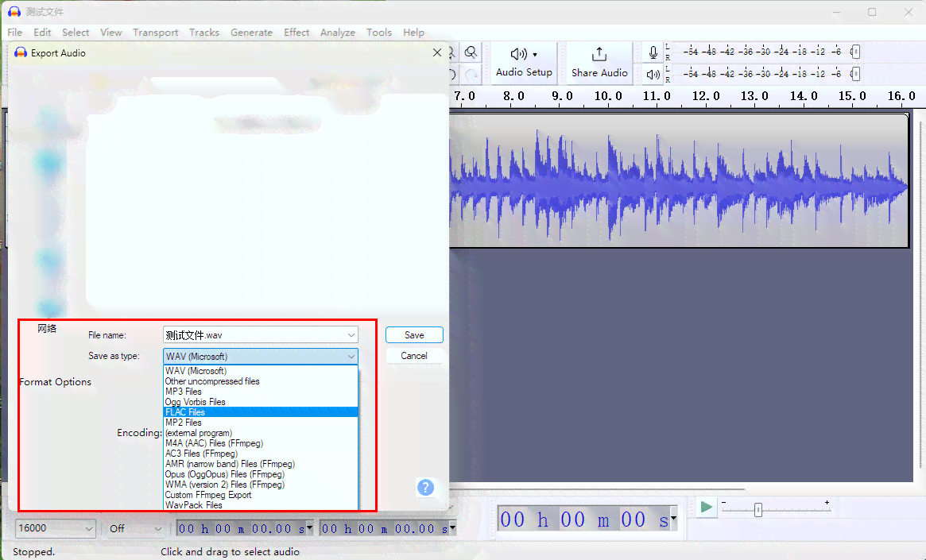Open the Off snap-to dropdown
This screenshot has height=560, width=926.
(134, 528)
